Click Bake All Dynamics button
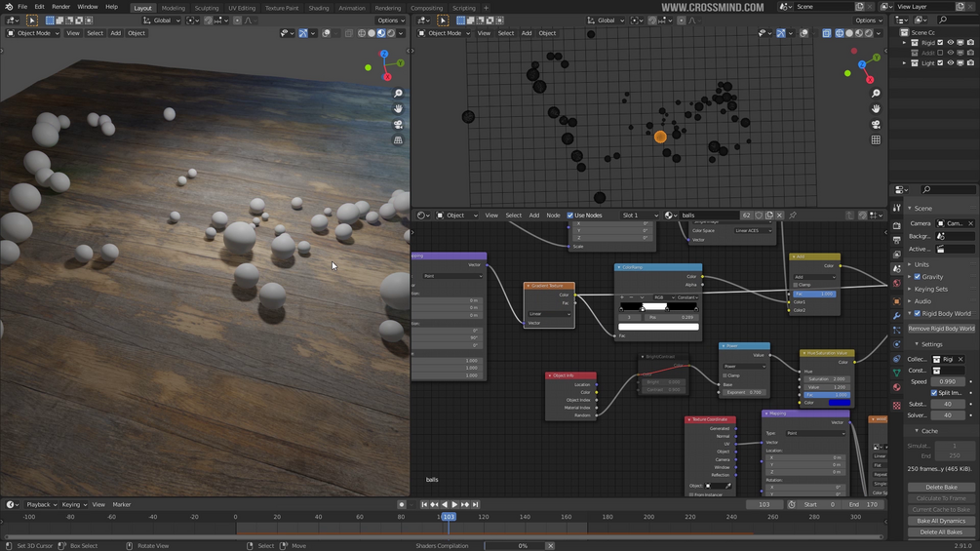 (941, 521)
